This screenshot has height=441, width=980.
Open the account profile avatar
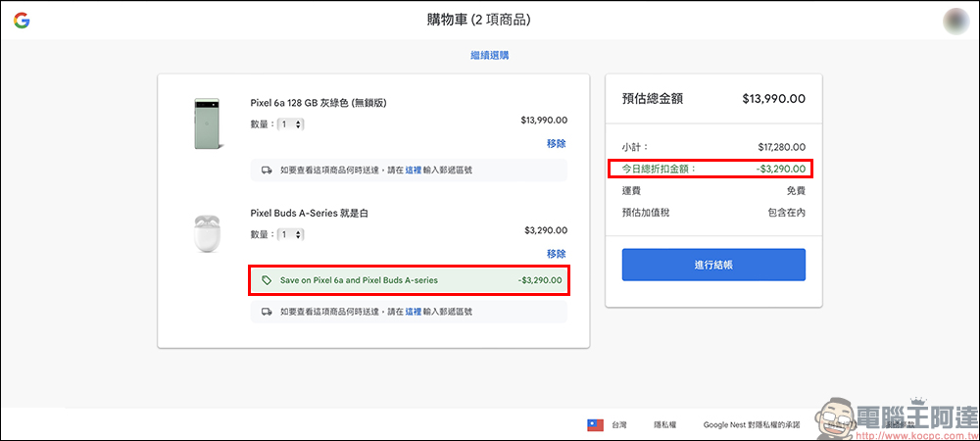click(955, 21)
